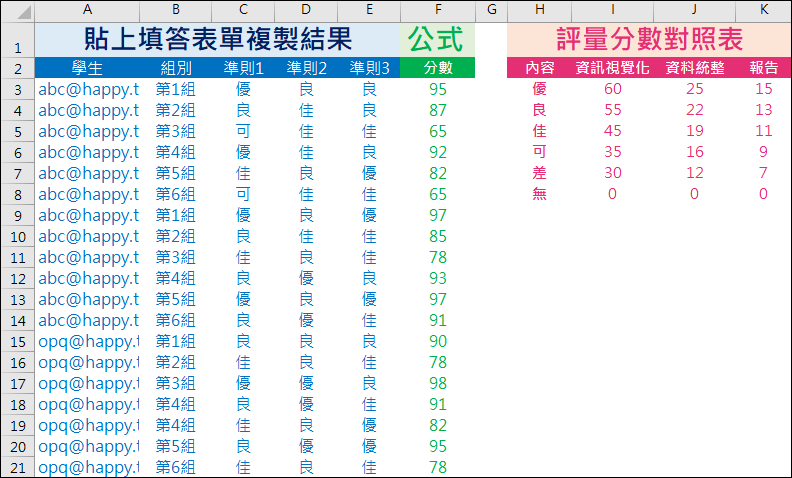Click lookup value 55 for 良
792x478 pixels.
[x=613, y=110]
